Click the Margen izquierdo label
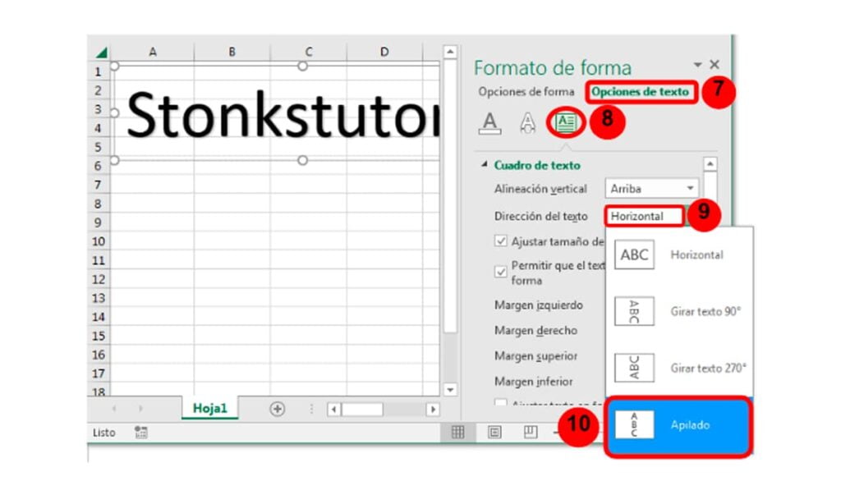The width and height of the screenshot is (841, 504). (x=539, y=305)
